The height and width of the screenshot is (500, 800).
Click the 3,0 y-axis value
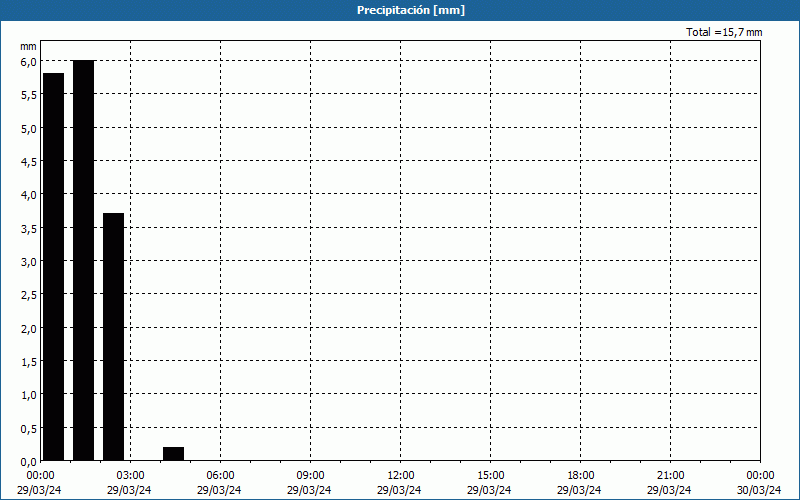click(x=29, y=262)
